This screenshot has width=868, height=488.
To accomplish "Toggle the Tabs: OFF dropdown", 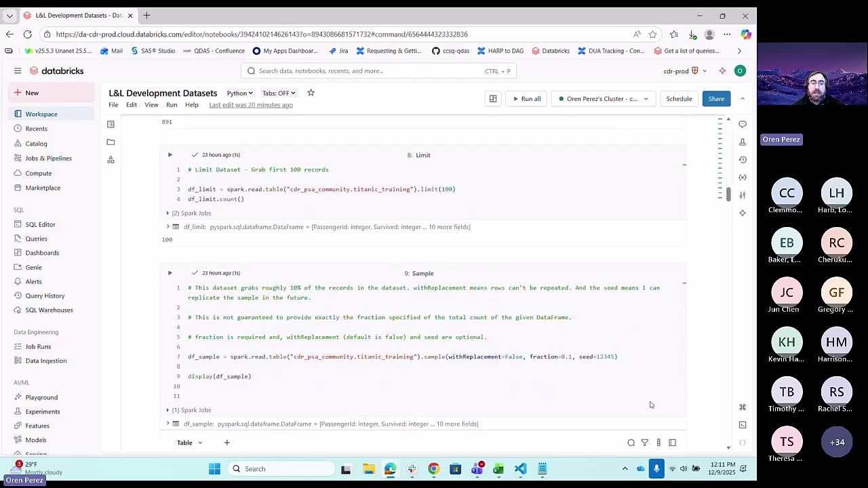I will [279, 93].
